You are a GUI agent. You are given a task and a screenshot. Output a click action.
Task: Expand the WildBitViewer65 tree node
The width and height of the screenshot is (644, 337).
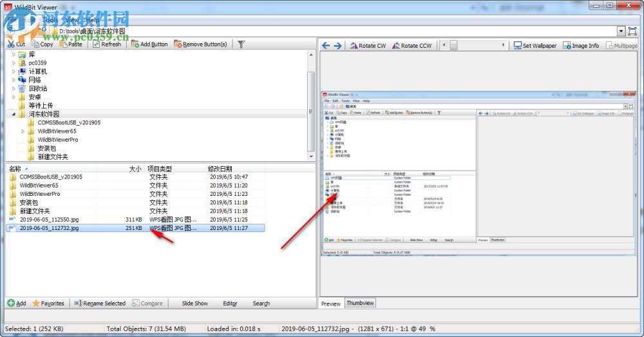tap(23, 131)
